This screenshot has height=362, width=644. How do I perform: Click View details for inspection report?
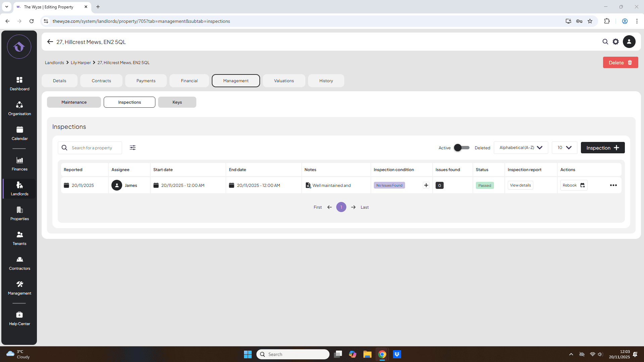520,185
